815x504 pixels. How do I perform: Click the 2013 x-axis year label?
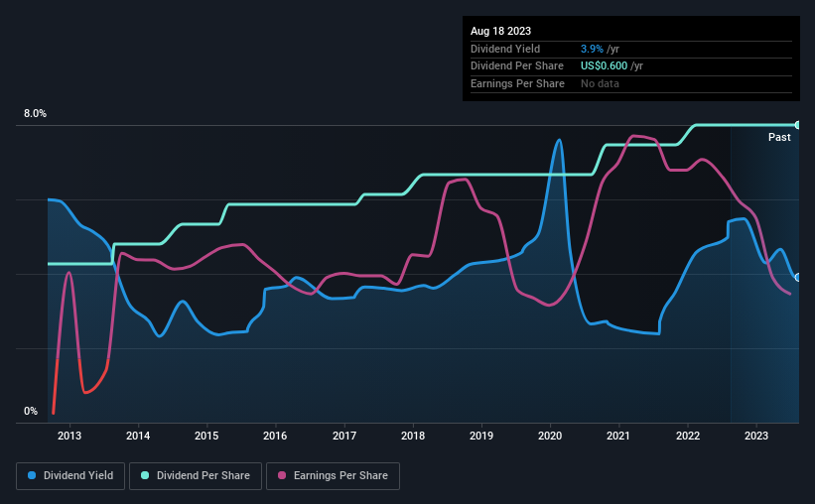point(69,436)
